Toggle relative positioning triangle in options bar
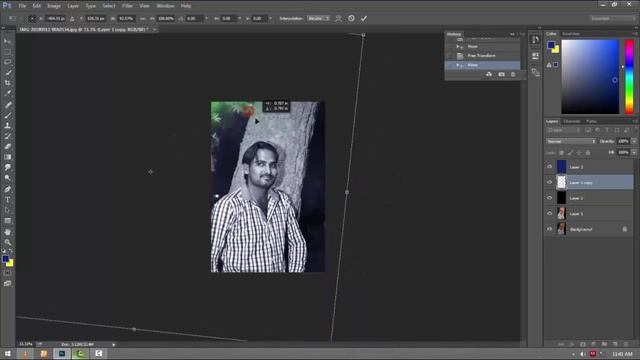Screen dimensions: 640x360 pyautogui.click(x=72, y=18)
